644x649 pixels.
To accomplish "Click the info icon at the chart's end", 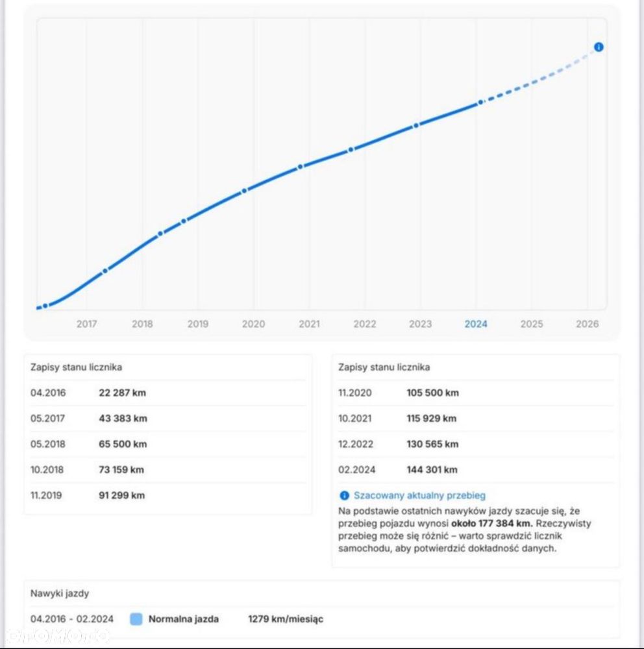I will click(599, 47).
